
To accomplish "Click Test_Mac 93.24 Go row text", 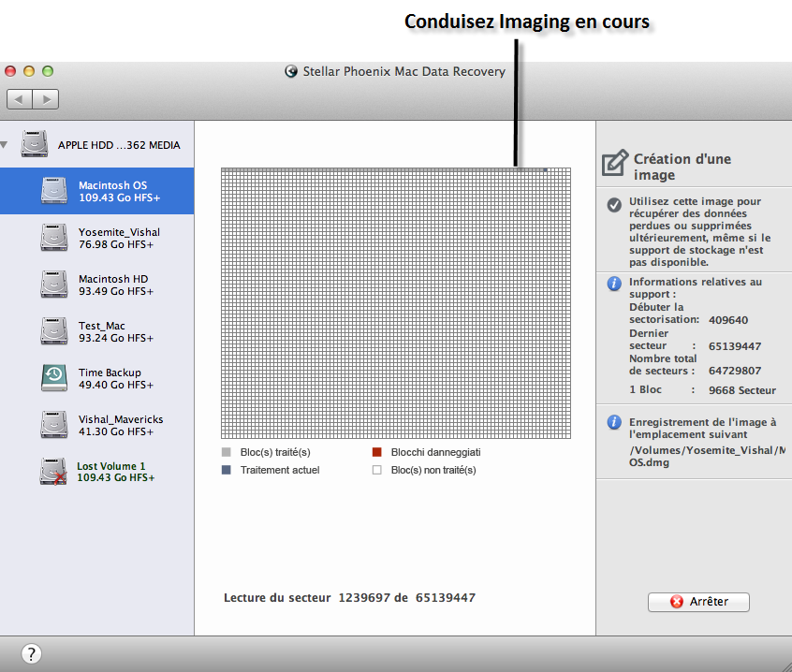I will (116, 331).
